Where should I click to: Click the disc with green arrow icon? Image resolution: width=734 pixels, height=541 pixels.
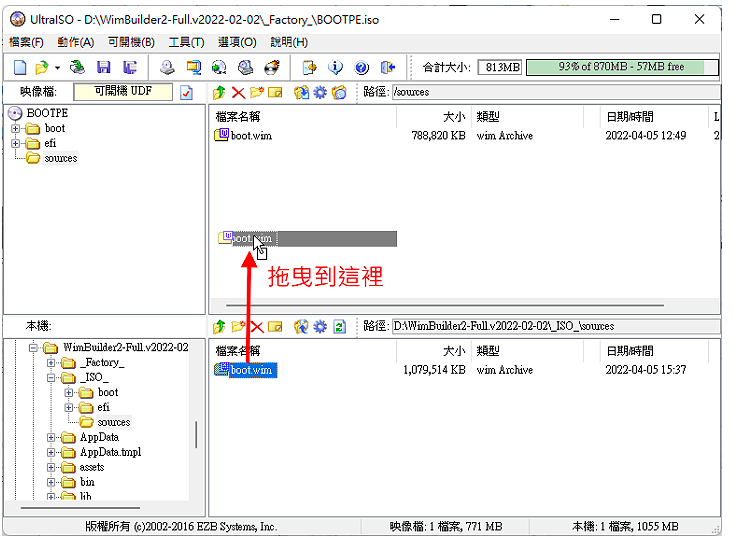coord(219,67)
